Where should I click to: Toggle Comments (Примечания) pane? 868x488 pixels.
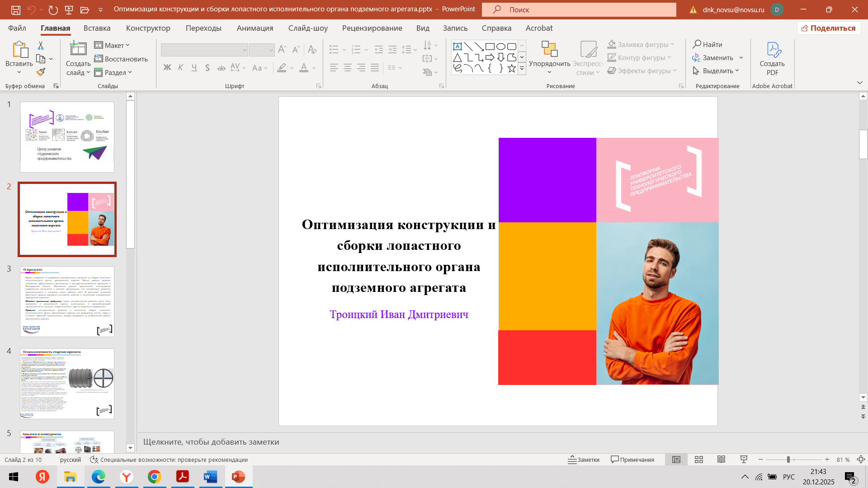pyautogui.click(x=632, y=460)
